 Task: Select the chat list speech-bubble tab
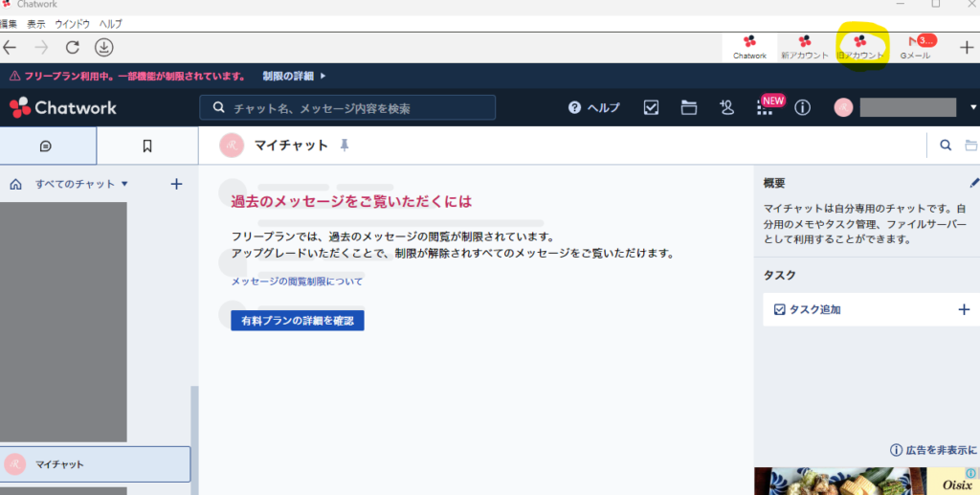pyautogui.click(x=46, y=146)
